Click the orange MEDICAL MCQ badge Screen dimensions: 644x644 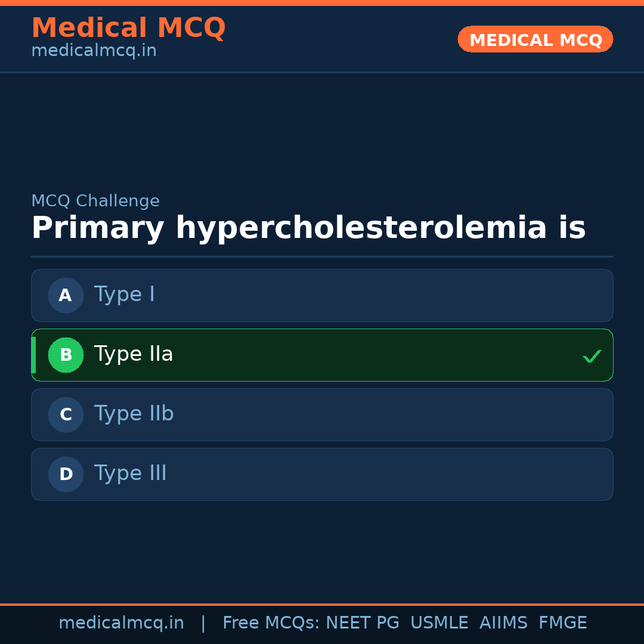tap(535, 39)
